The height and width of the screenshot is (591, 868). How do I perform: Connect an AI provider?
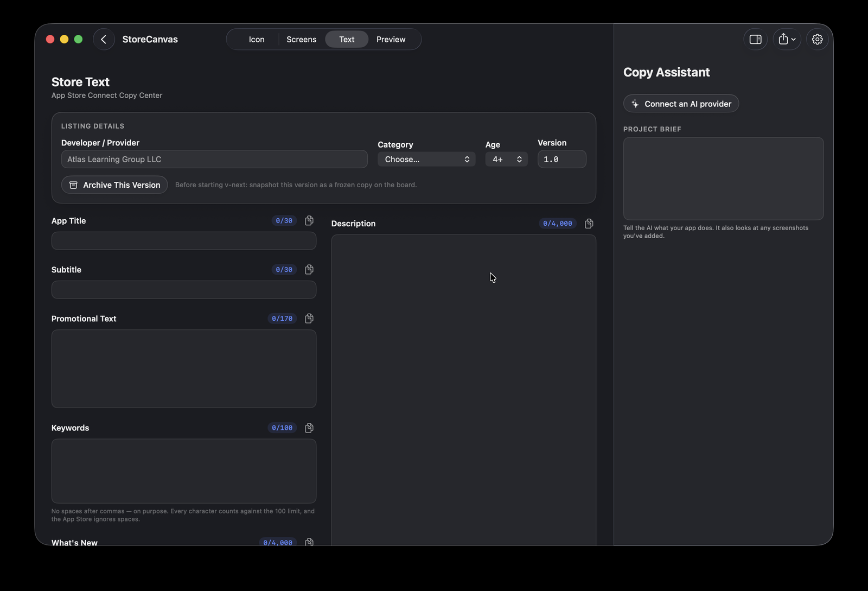click(681, 104)
